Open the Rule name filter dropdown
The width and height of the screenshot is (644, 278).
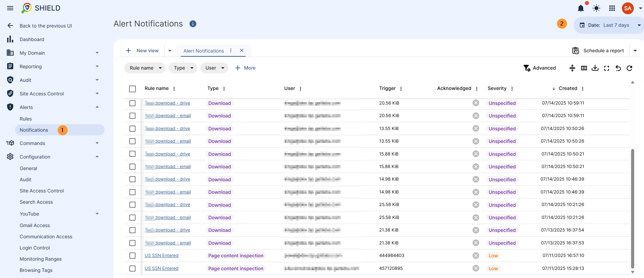coord(145,68)
